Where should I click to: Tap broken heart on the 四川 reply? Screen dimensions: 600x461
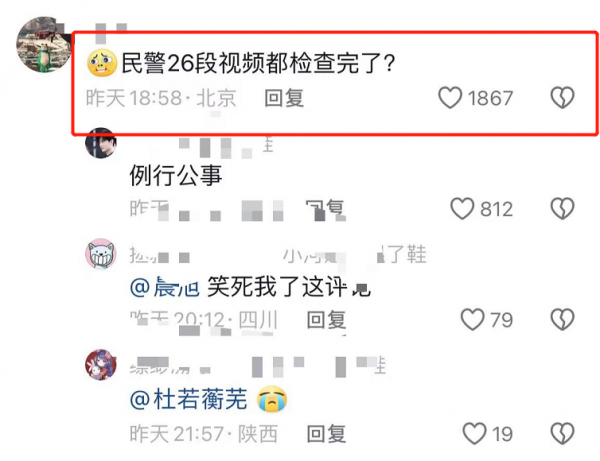tap(562, 319)
